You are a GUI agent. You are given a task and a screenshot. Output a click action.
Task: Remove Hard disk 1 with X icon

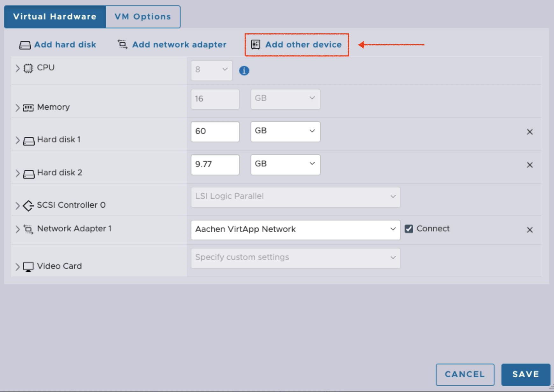(529, 132)
